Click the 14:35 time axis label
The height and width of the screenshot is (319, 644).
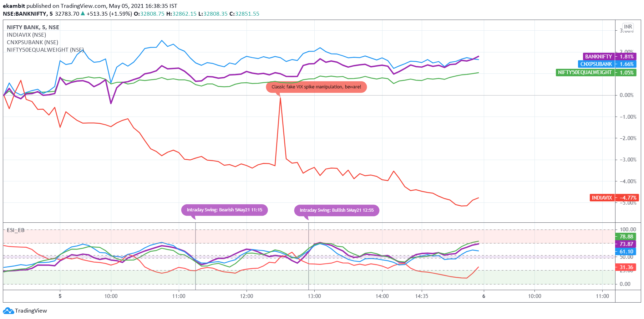422,296
